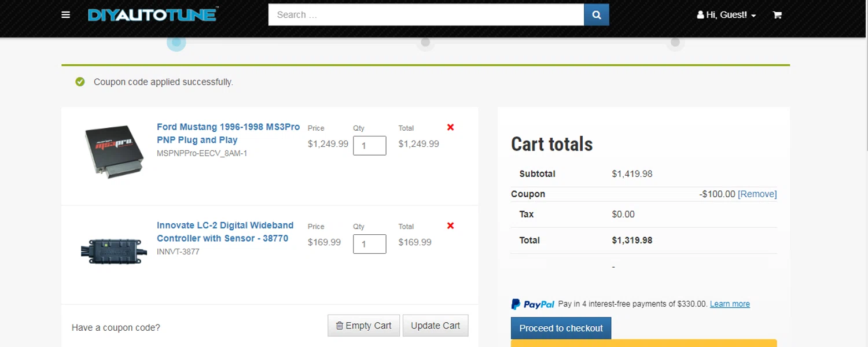Click the yellow PayPal button below checkout
Screen dimensions: 868x347
[x=643, y=343]
